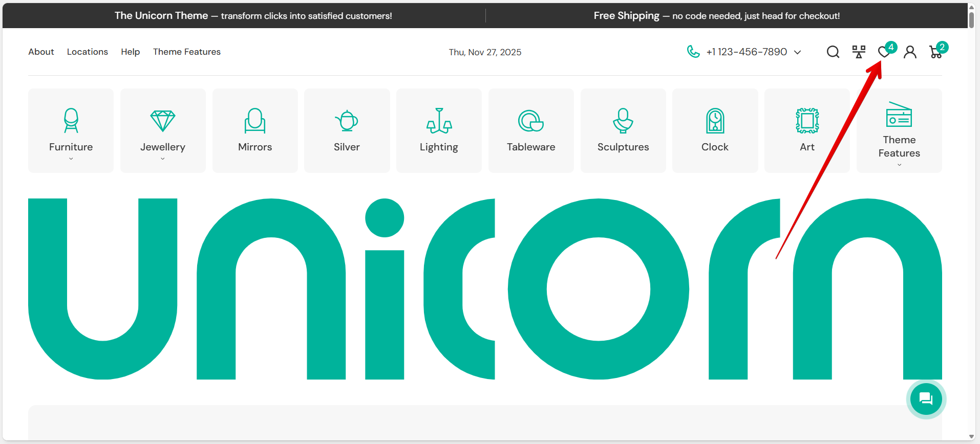Image resolution: width=980 pixels, height=444 pixels.
Task: Select the Silver teapot category icon
Action: [x=347, y=121]
